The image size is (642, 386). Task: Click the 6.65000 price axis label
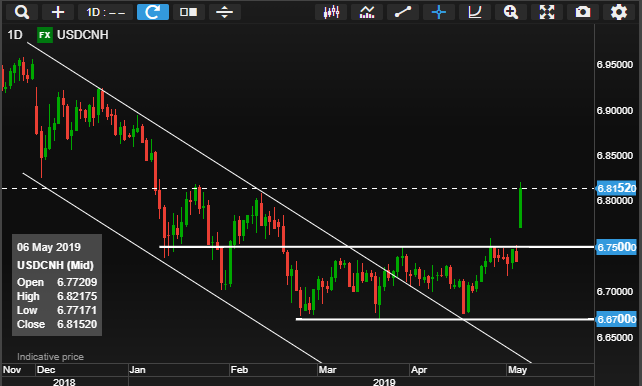615,337
